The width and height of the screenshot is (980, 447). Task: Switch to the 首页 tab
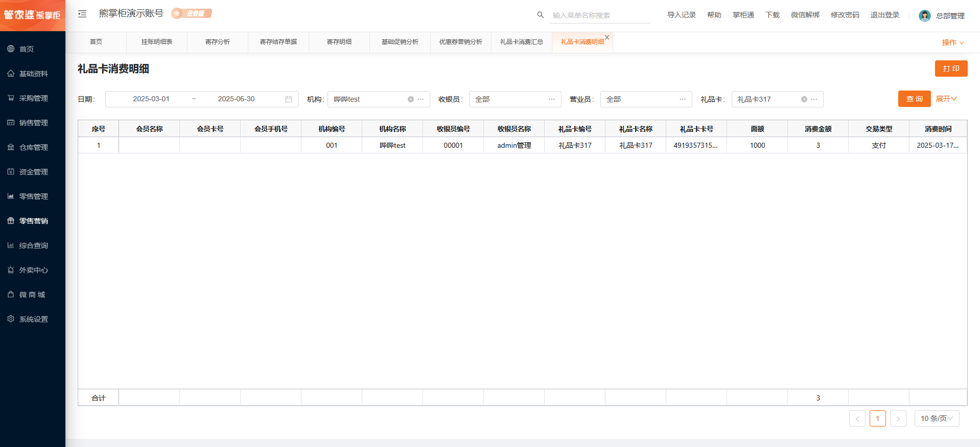pyautogui.click(x=96, y=42)
